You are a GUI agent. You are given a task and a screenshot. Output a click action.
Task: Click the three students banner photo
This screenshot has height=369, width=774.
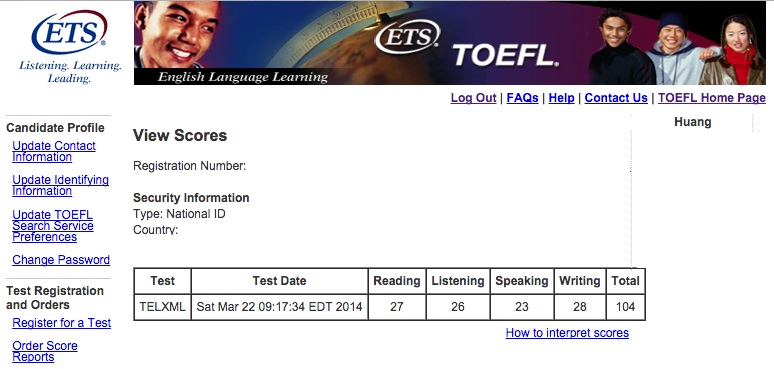tap(677, 48)
